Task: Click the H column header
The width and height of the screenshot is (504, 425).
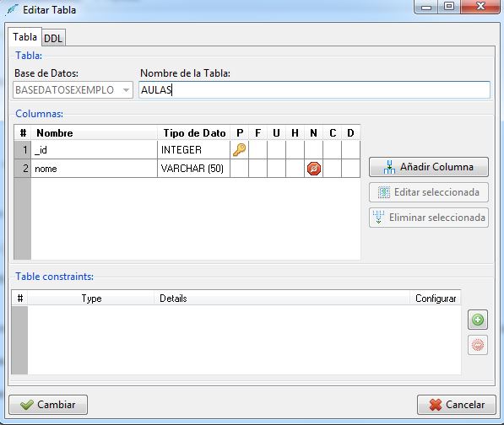Action: coord(295,132)
